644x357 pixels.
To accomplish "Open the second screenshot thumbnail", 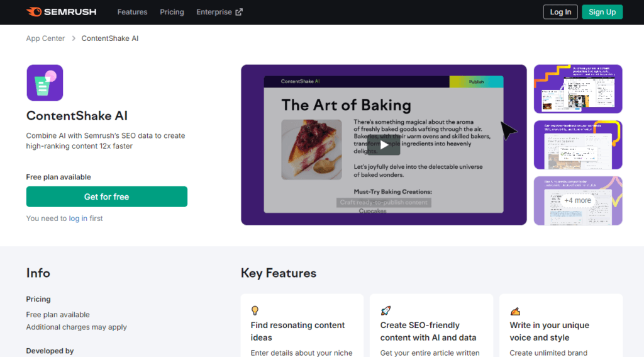I will [578, 145].
